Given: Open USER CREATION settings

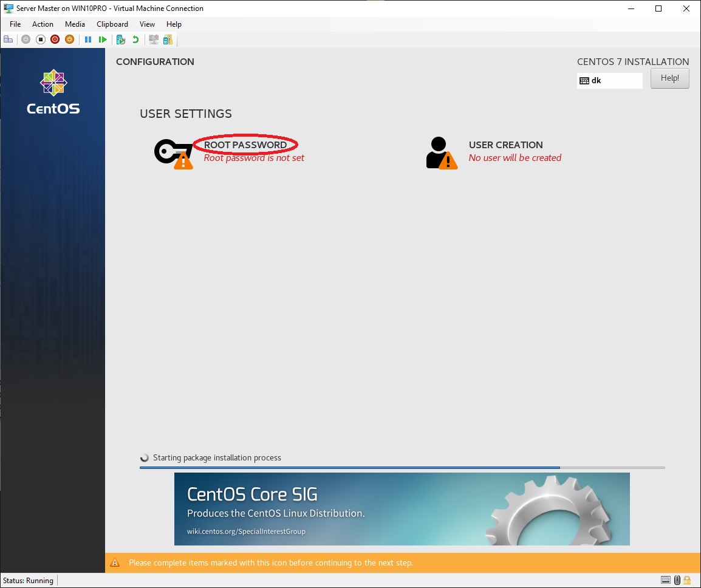Looking at the screenshot, I should point(505,145).
